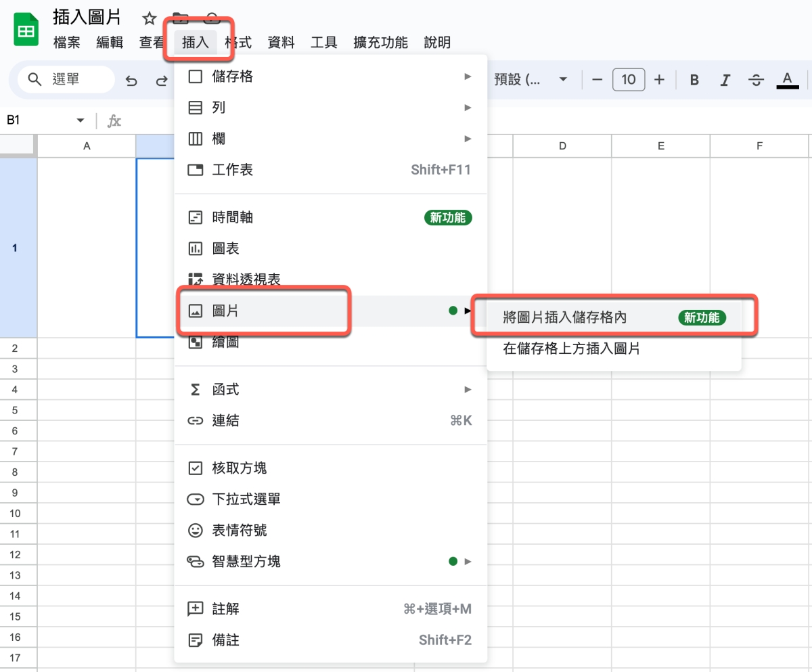
Task: Choose 資料透視表 from insert menu
Action: coord(330,279)
